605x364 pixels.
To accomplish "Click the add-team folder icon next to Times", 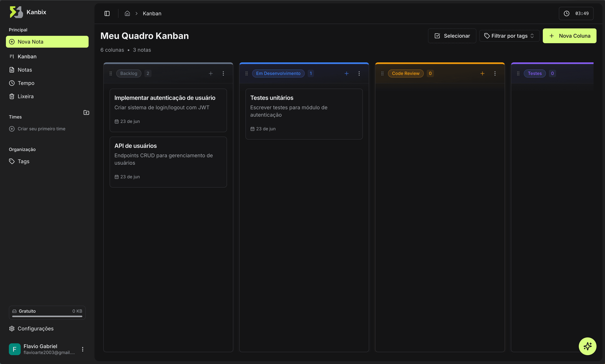I will pos(86,112).
